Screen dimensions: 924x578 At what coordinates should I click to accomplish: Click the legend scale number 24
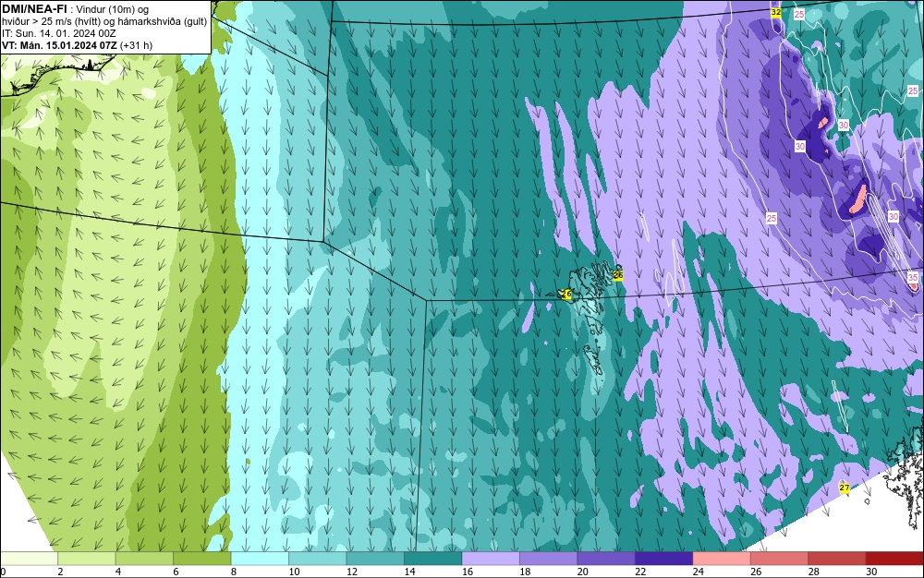coord(699,572)
